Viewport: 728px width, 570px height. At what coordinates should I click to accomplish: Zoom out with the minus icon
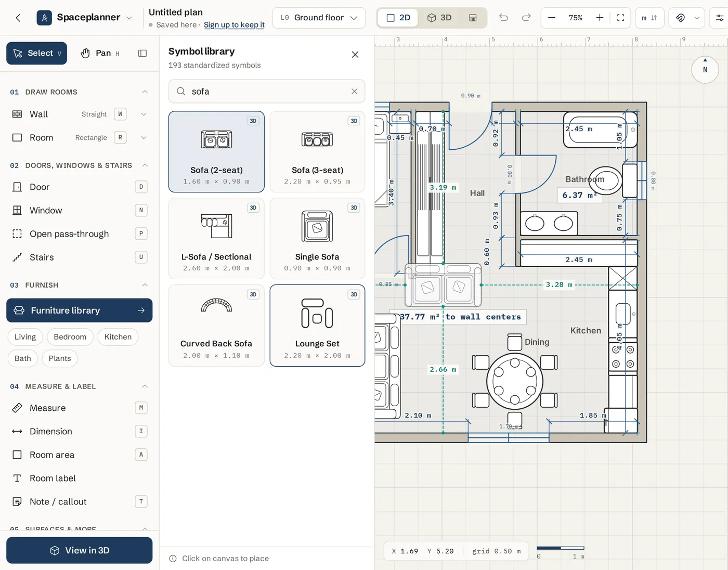552,18
